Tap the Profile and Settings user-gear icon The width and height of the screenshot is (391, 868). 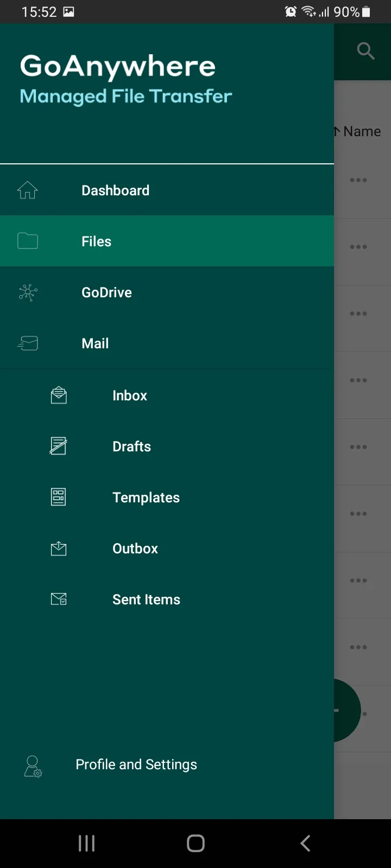pyautogui.click(x=33, y=766)
